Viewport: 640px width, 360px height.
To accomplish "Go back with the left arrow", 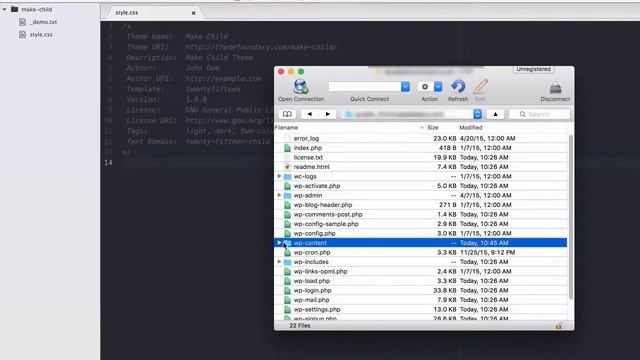I will 309,114.
